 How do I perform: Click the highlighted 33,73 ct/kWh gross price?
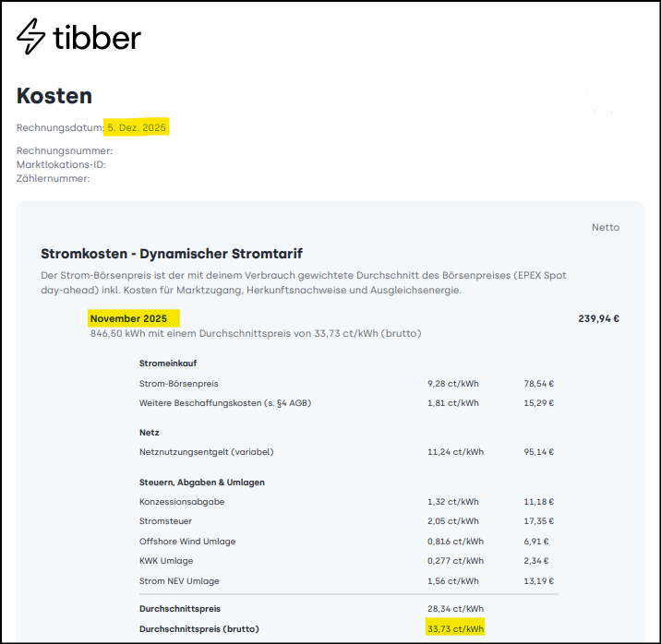coord(453,629)
